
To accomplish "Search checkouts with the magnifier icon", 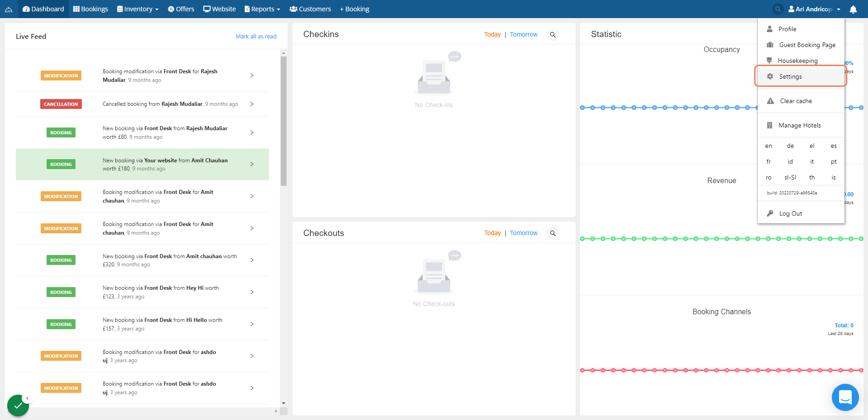I will (x=553, y=233).
